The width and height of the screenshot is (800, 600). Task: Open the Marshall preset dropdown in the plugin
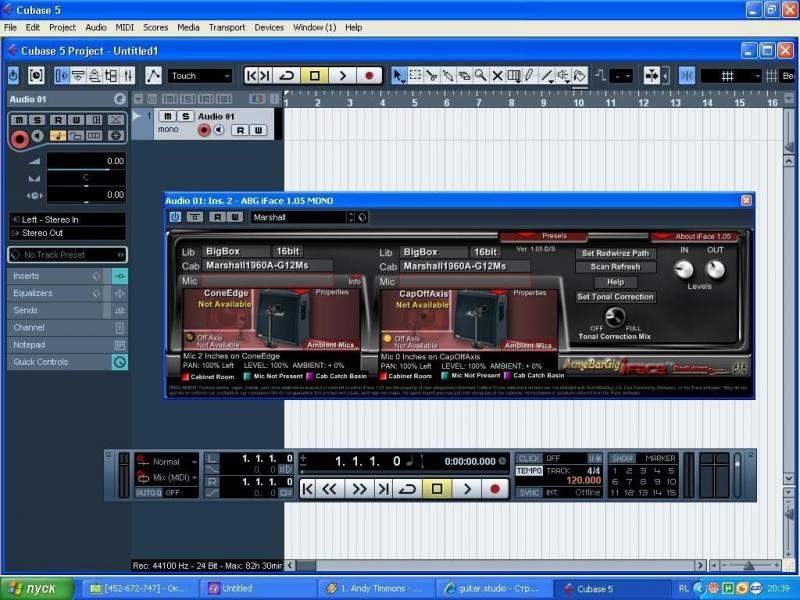pyautogui.click(x=302, y=216)
